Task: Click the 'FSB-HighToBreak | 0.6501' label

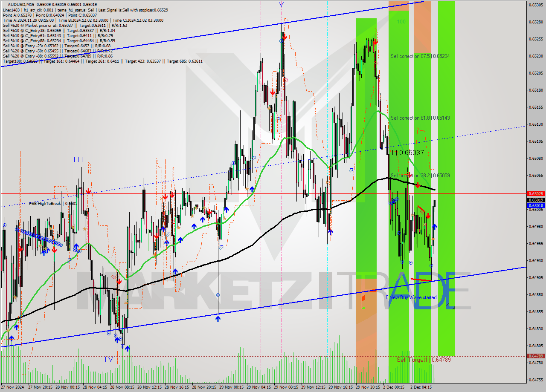Action: (x=53, y=204)
